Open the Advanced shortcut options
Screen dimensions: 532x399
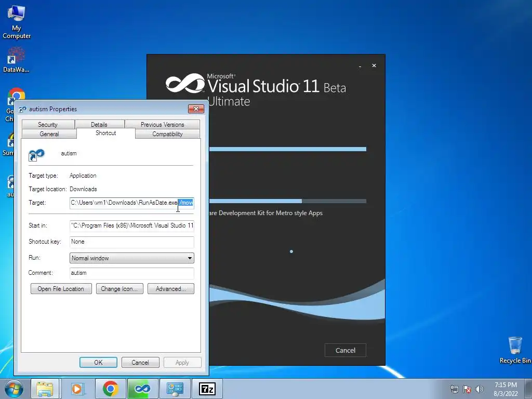(x=170, y=289)
